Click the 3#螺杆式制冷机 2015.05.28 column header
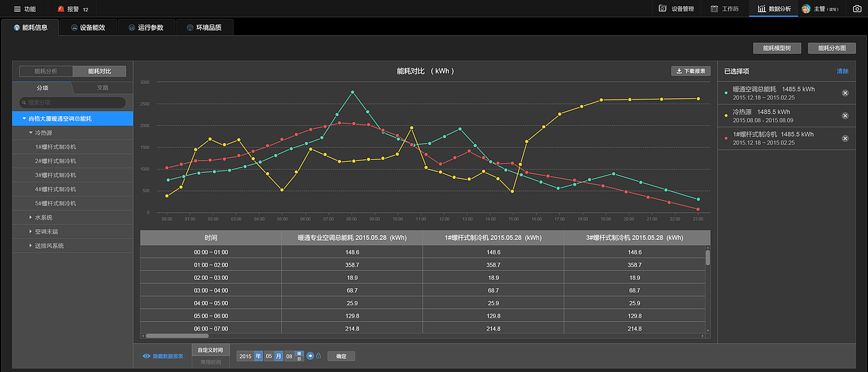The height and width of the screenshot is (372, 868). (634, 238)
